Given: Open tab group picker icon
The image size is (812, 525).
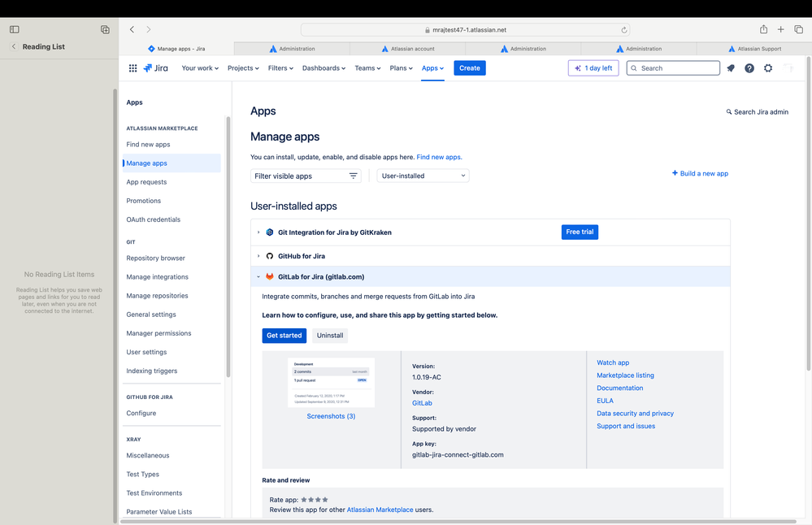Looking at the screenshot, I should 105,29.
